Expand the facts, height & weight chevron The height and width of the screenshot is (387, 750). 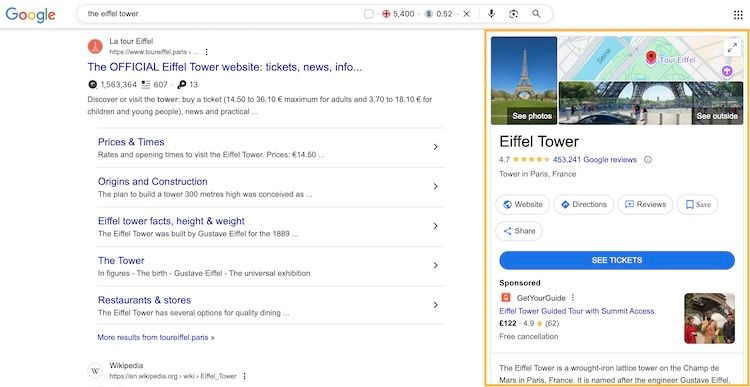tap(435, 226)
